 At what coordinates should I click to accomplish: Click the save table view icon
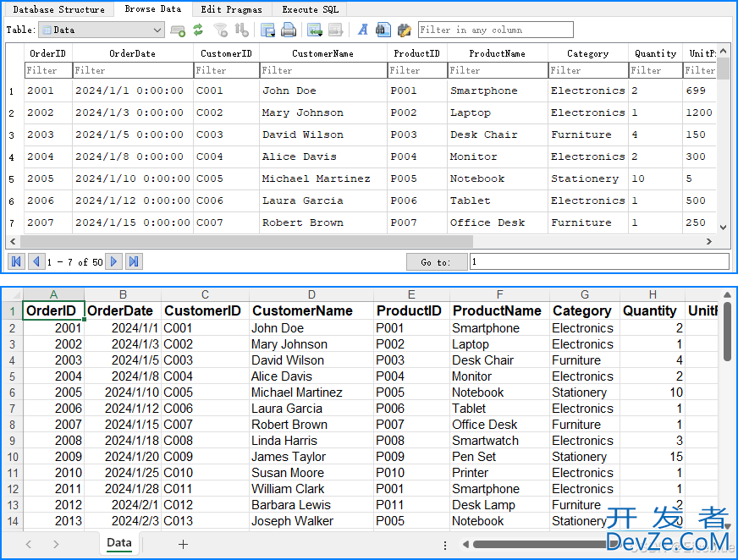[x=267, y=30]
